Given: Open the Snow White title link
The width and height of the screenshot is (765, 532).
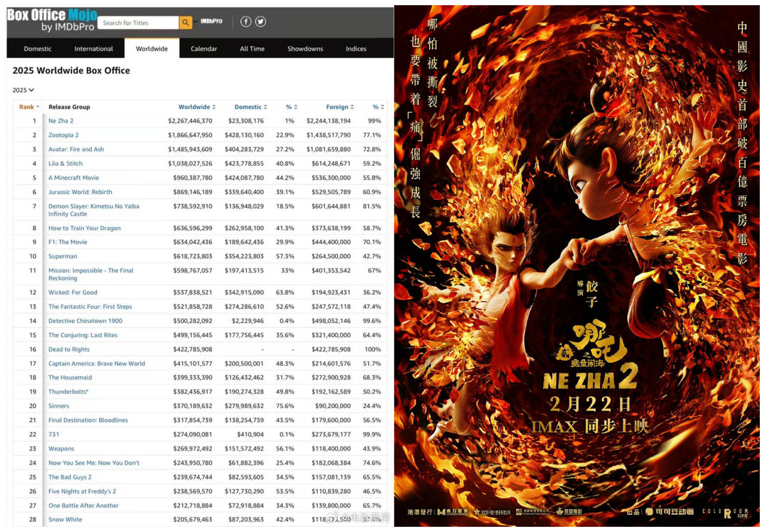Looking at the screenshot, I should 65,520.
